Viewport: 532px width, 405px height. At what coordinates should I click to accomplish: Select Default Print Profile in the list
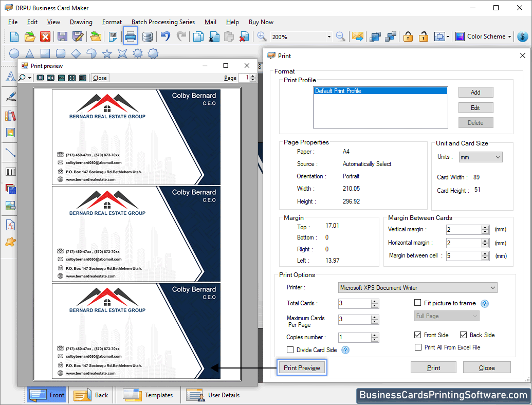(x=380, y=91)
